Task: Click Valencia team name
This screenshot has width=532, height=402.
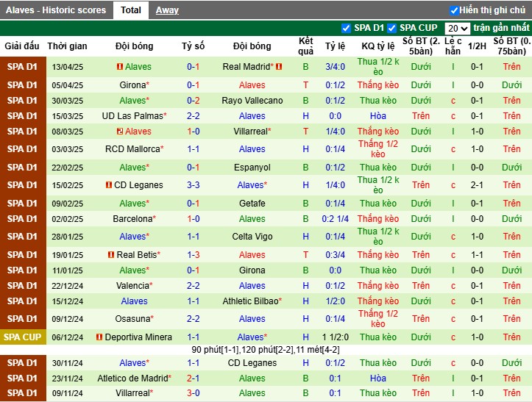Action: (x=134, y=286)
